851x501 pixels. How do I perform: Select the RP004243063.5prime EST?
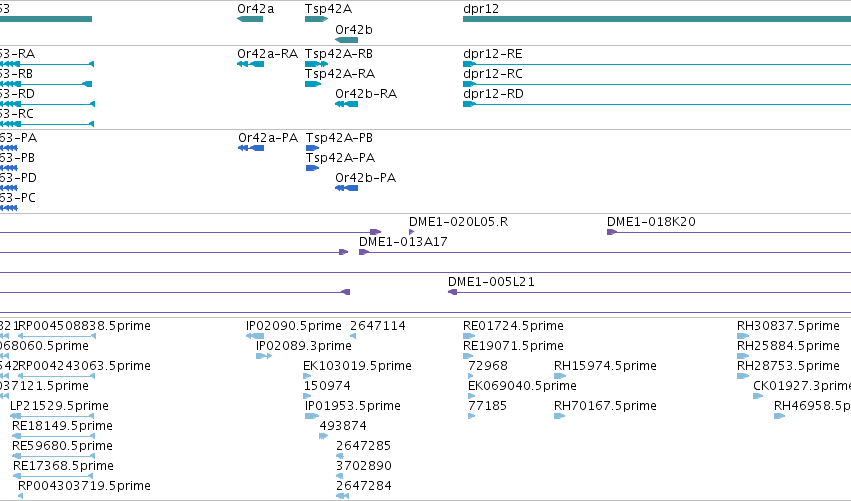(x=56, y=376)
